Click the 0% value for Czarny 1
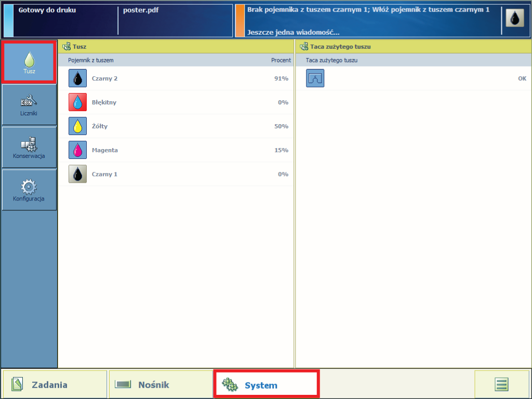This screenshot has height=399, width=532. point(283,174)
